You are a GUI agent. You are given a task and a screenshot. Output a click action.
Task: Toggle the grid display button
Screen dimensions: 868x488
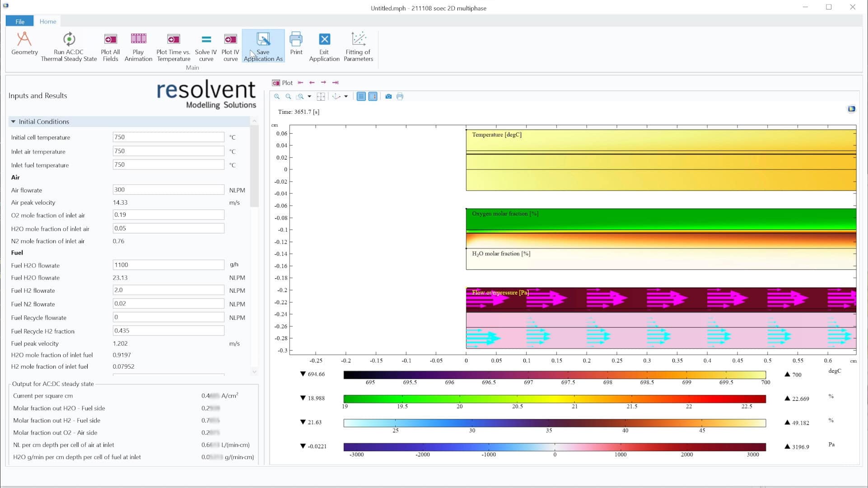[361, 97]
